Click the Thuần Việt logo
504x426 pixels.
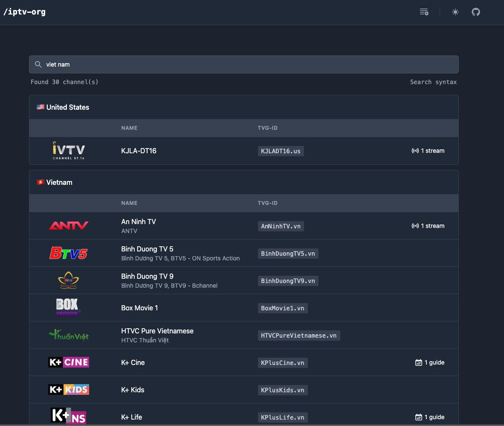(x=69, y=335)
